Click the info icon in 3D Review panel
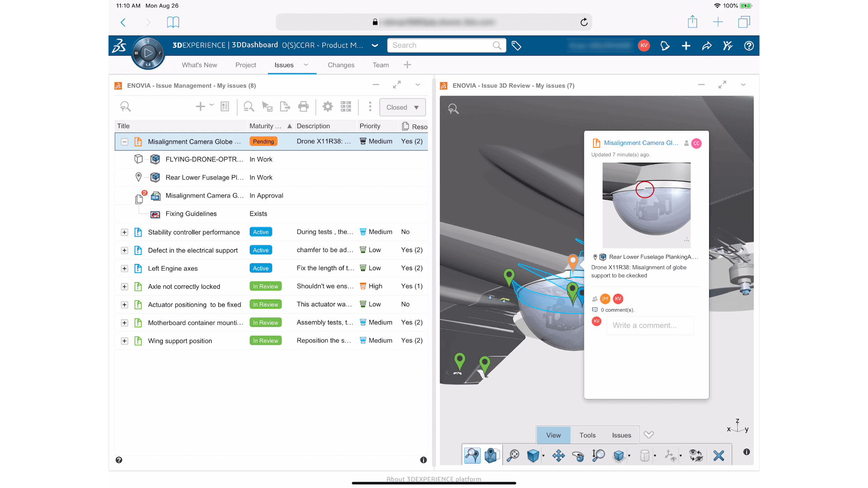The image size is (868, 488). pos(746,452)
